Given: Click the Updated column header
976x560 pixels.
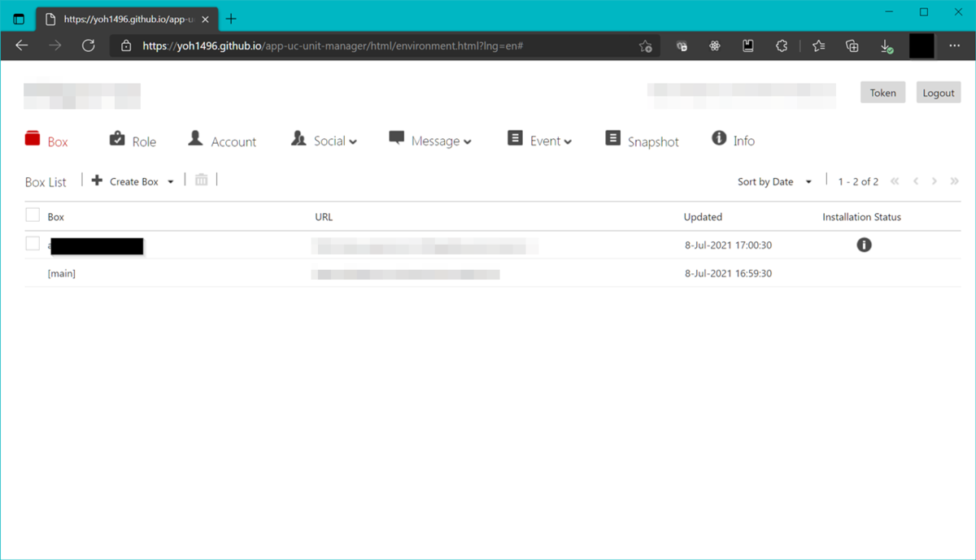Looking at the screenshot, I should tap(703, 217).
